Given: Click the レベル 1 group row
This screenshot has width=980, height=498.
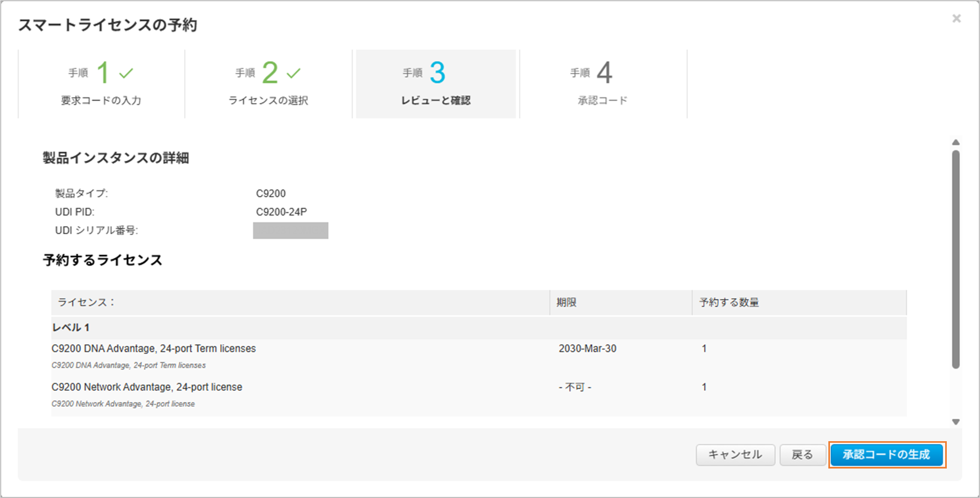Looking at the screenshot, I should [x=71, y=328].
